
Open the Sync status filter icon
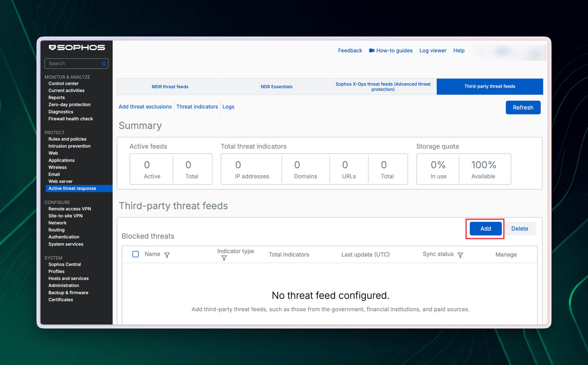coord(460,255)
